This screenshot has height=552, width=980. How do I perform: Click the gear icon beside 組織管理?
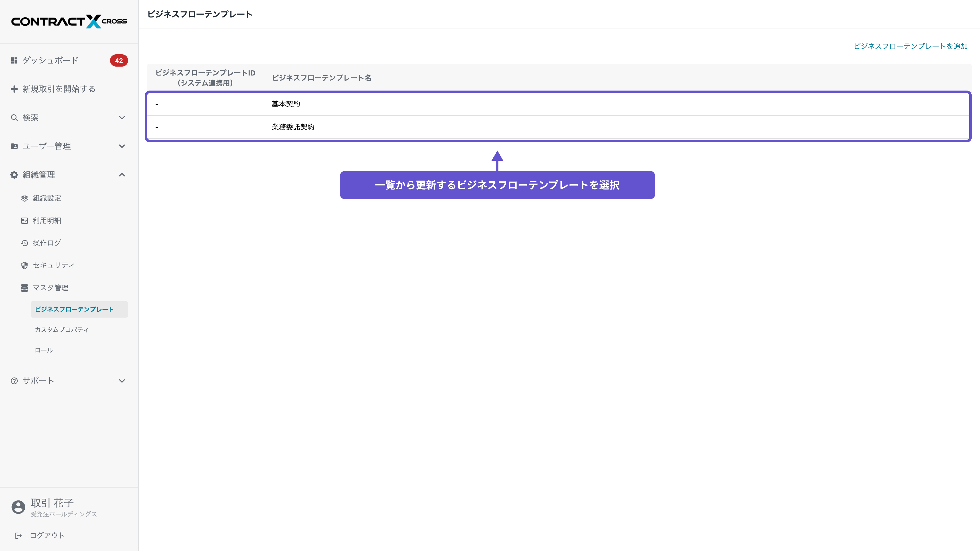click(x=14, y=174)
